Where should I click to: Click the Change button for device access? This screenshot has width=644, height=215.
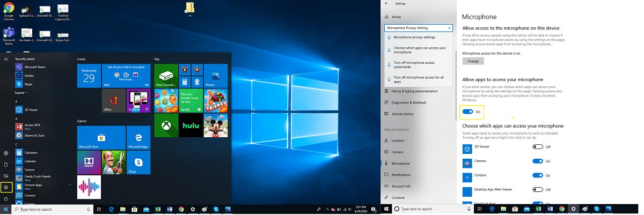point(473,61)
